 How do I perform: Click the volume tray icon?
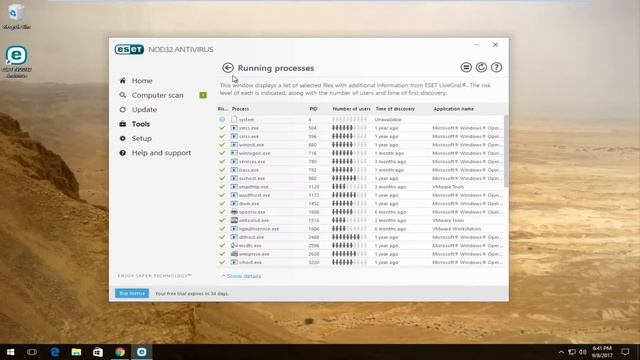point(583,352)
